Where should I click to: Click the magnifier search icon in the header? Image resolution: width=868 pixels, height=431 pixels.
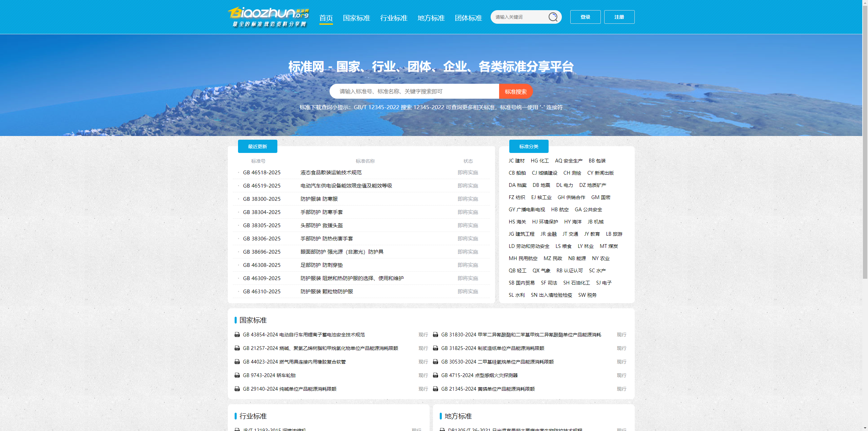tap(553, 16)
